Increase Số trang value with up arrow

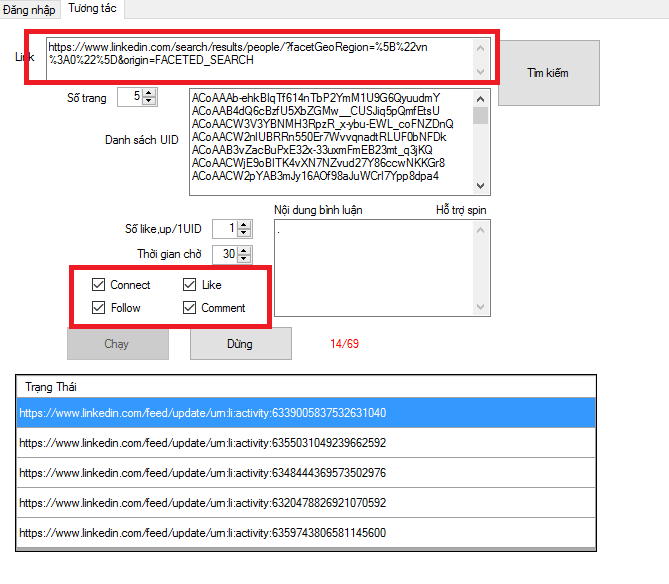pyautogui.click(x=148, y=93)
